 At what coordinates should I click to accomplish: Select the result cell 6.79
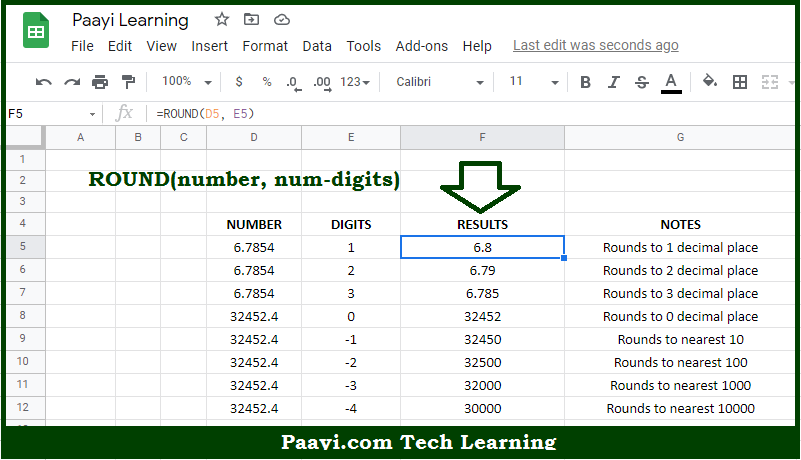[482, 270]
